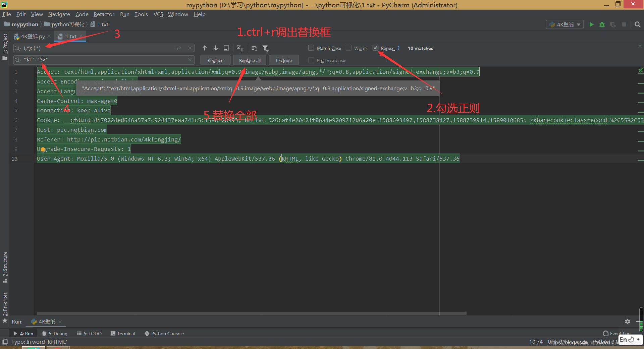The width and height of the screenshot is (644, 349).
Task: Open the Terminal tool window
Action: click(123, 334)
